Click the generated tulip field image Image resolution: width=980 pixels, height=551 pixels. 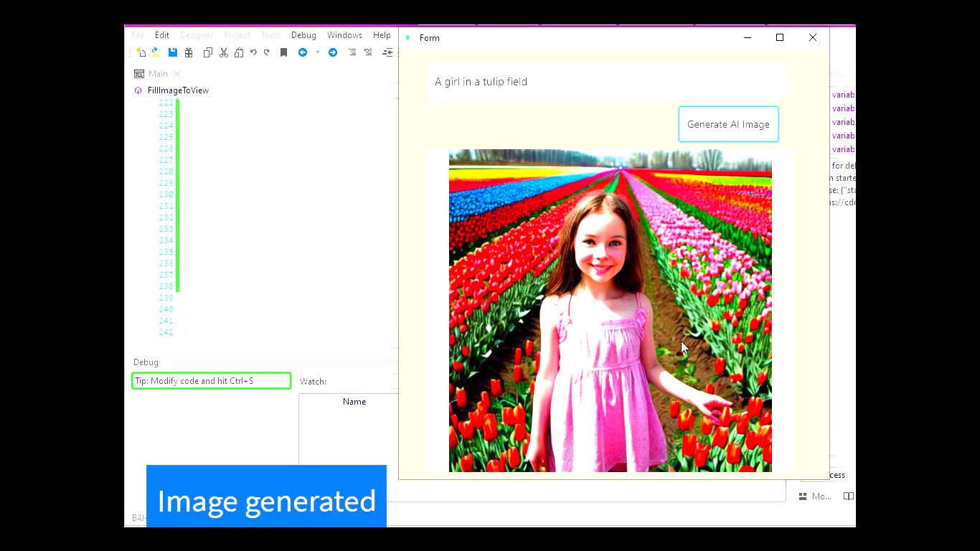point(610,310)
